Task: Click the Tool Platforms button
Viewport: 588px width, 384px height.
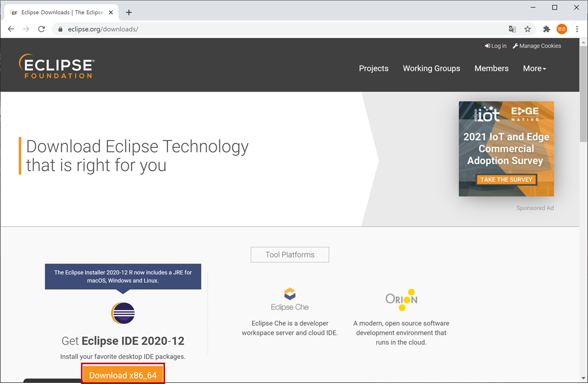Action: [x=290, y=255]
